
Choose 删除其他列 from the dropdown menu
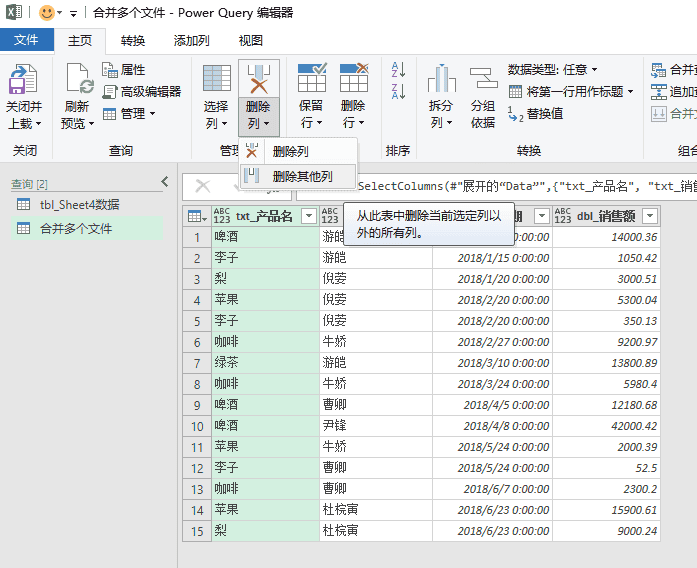[302, 176]
